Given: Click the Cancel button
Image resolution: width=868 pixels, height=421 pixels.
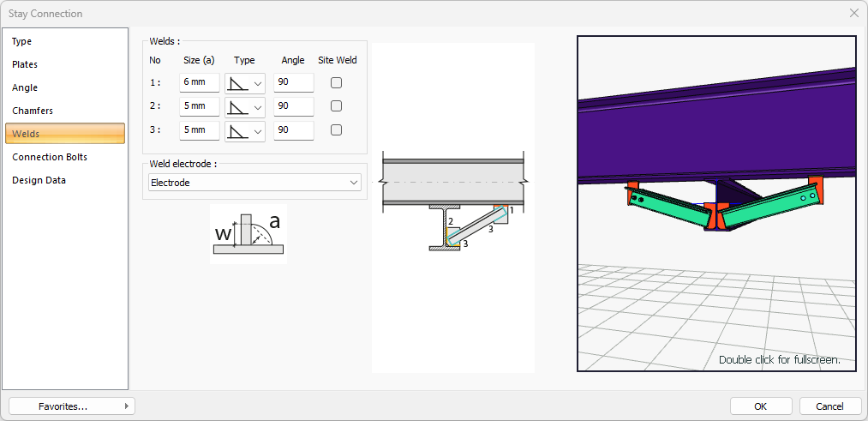Looking at the screenshot, I should [829, 406].
